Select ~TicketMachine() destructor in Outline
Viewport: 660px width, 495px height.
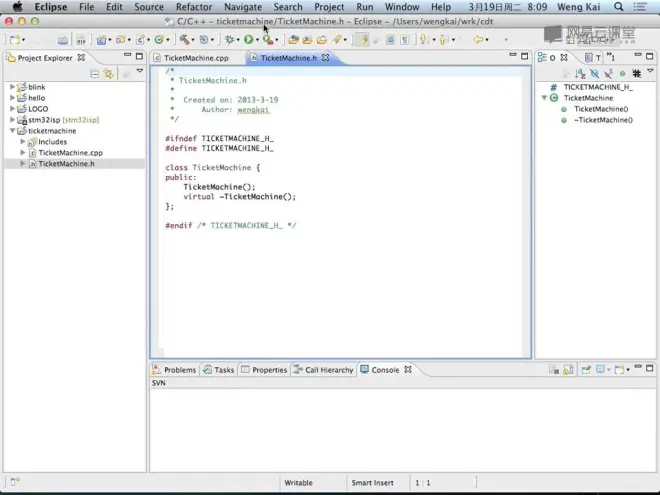click(603, 120)
